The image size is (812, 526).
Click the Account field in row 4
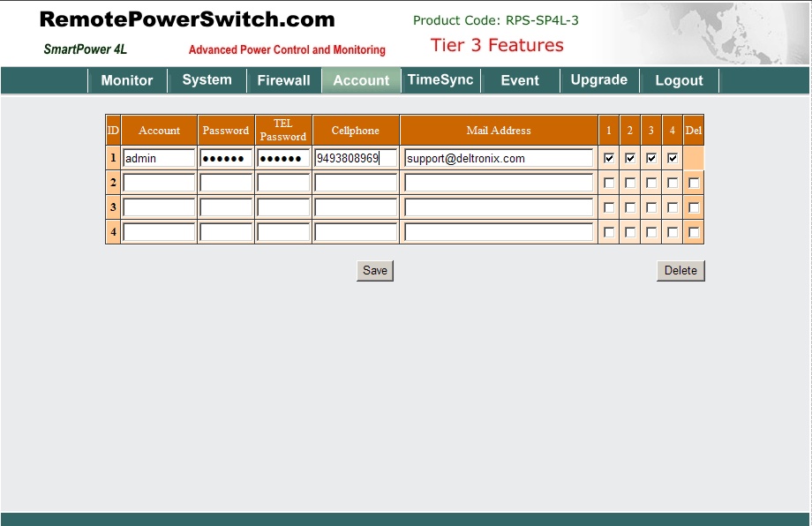point(159,232)
